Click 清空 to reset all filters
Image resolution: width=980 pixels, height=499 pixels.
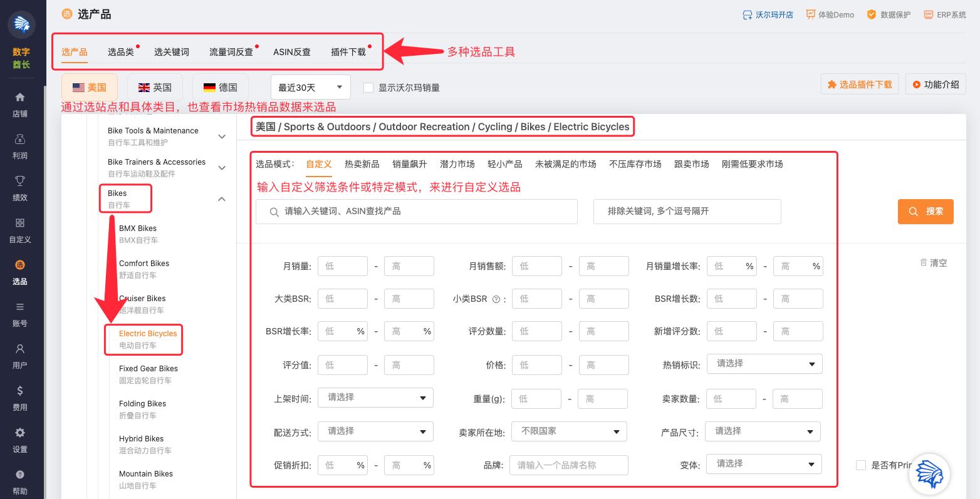[x=933, y=263]
